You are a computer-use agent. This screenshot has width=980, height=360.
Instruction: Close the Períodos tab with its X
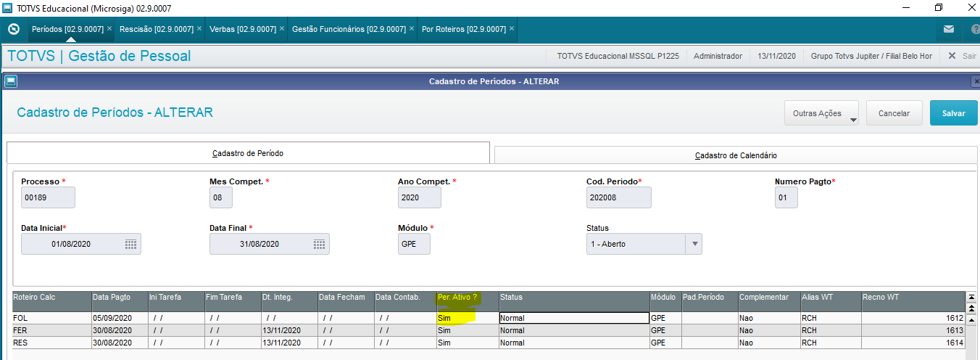coord(109,29)
